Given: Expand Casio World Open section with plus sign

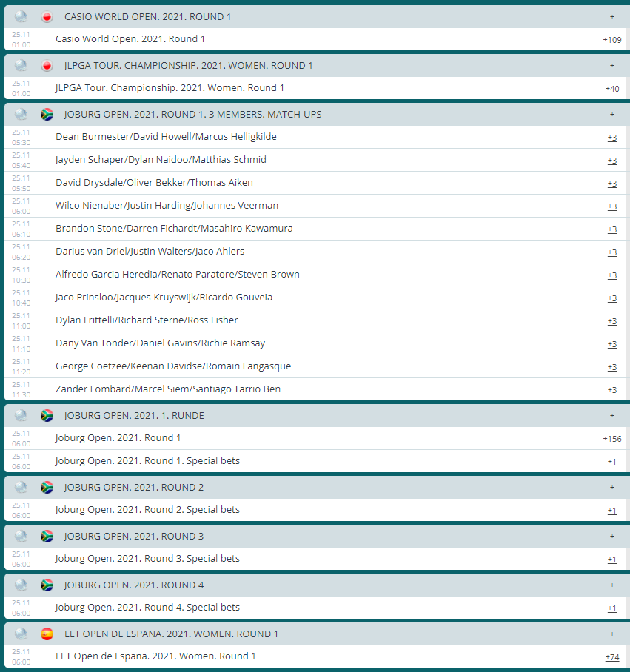Looking at the screenshot, I should pos(612,17).
